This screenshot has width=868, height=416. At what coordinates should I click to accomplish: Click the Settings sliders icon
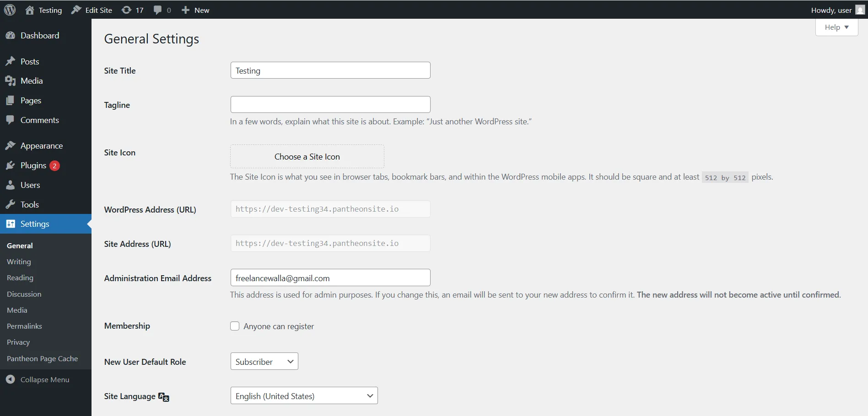[x=11, y=224]
